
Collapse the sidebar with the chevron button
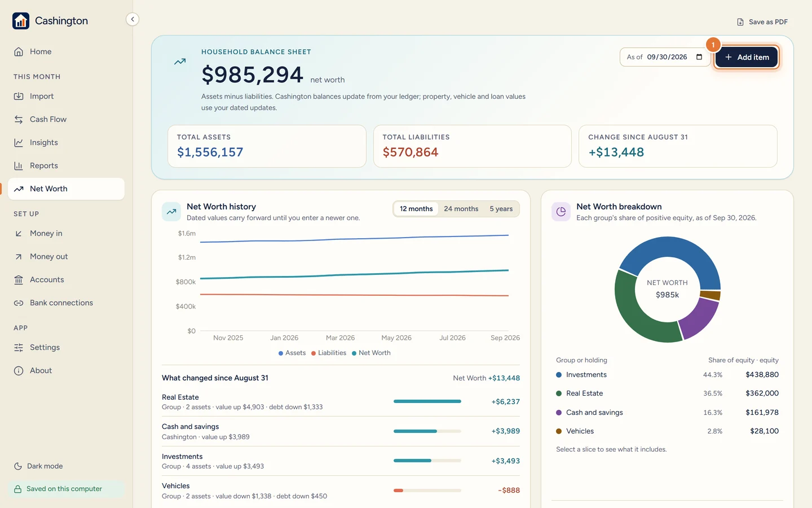(133, 19)
